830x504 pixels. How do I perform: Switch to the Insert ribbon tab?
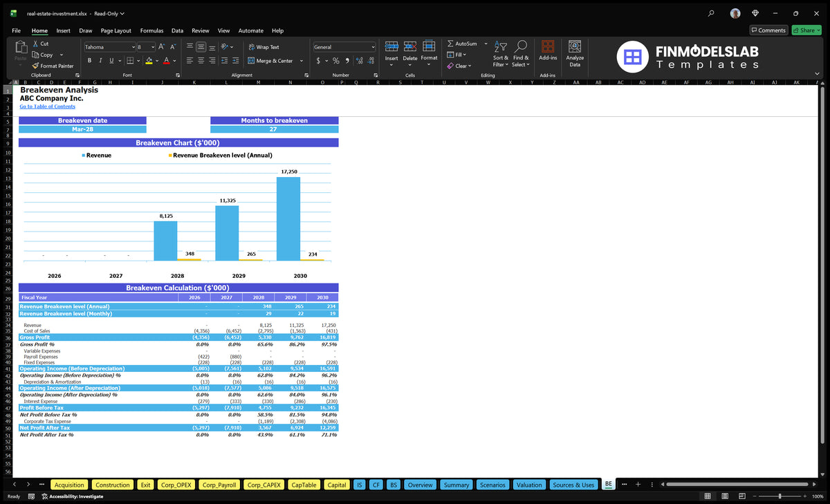coord(63,30)
